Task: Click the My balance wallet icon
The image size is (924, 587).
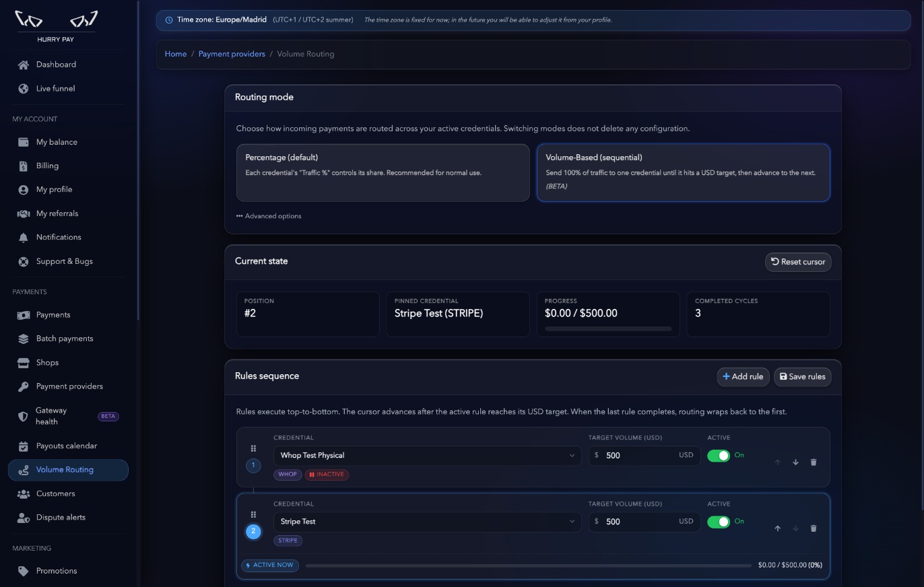Action: [24, 142]
